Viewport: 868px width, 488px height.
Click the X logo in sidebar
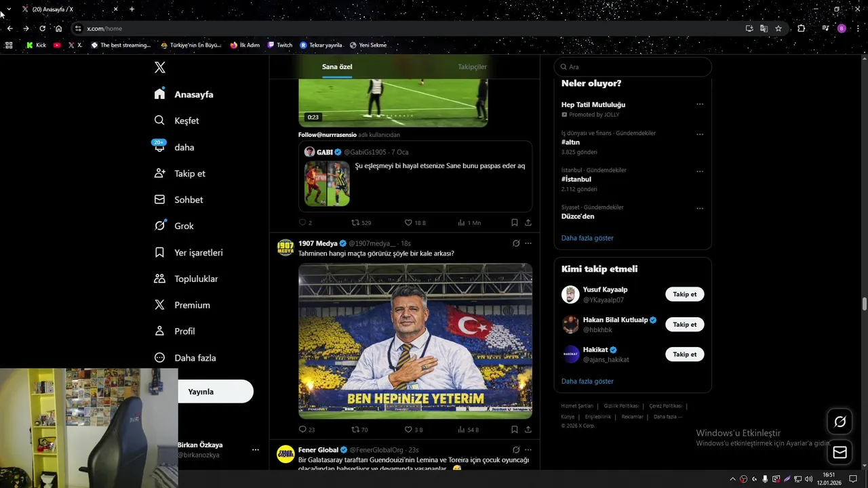click(x=159, y=67)
